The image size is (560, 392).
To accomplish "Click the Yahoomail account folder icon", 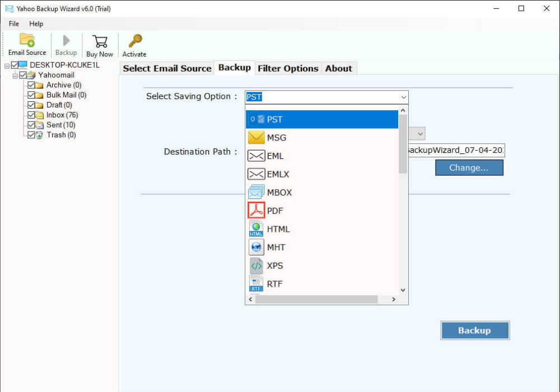I will tap(31, 75).
